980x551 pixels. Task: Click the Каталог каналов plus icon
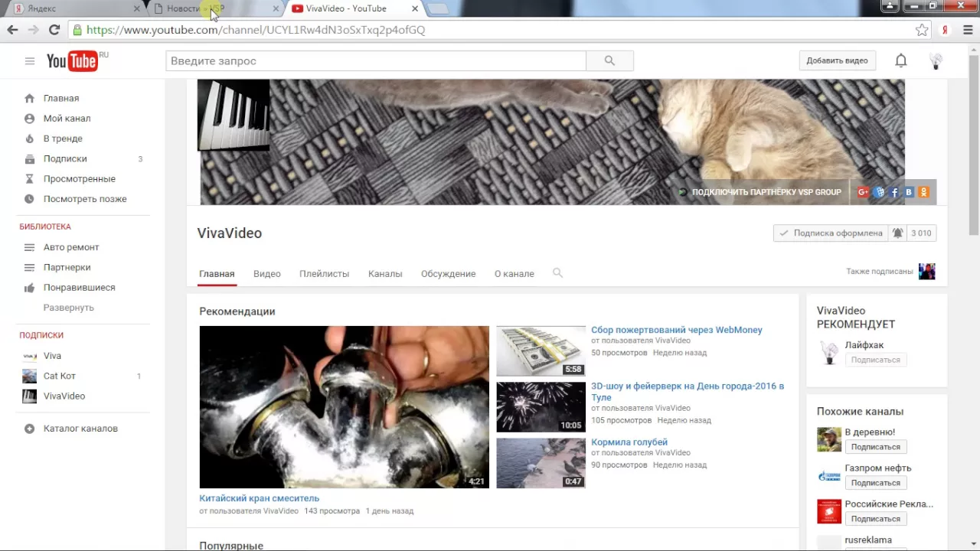coord(29,429)
